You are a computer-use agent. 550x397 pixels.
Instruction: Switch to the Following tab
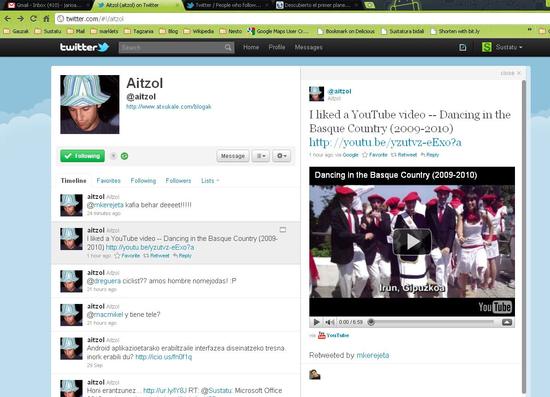click(143, 181)
